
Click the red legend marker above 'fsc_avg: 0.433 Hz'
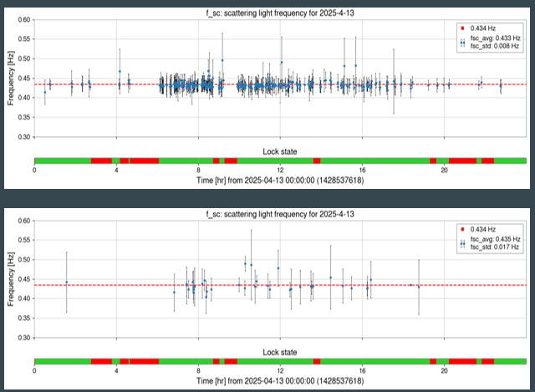pyautogui.click(x=462, y=28)
